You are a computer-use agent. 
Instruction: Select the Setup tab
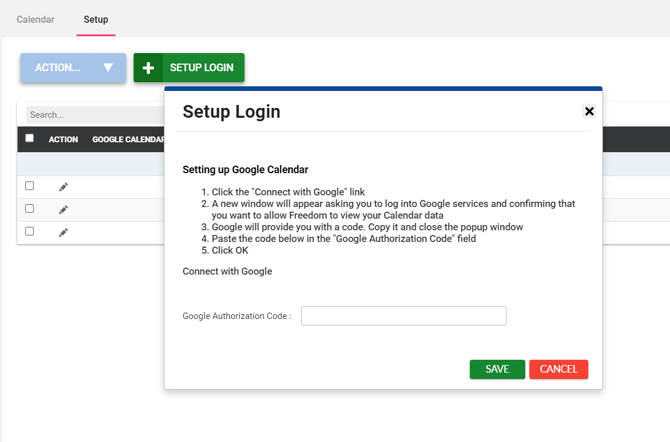tap(96, 19)
